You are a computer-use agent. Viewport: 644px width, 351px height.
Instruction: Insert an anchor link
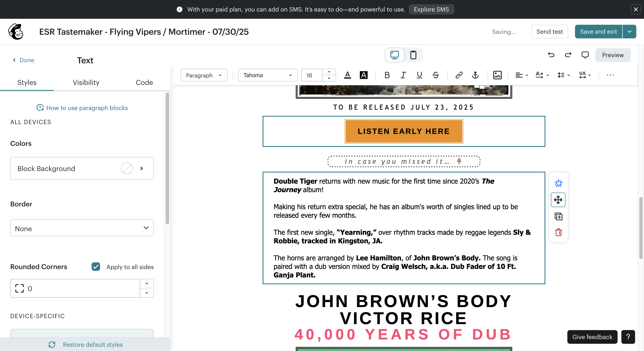(x=475, y=75)
